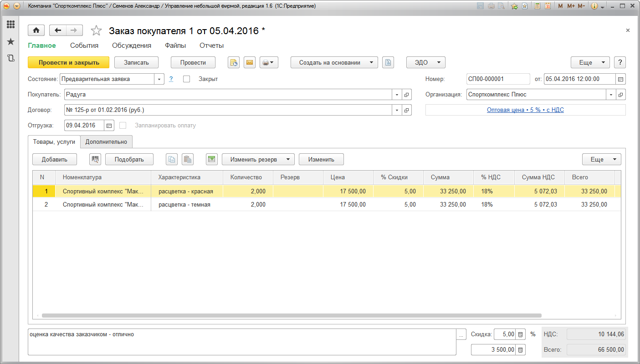Screen dimensions: 640x364
Task: Click the envelope send email icon
Action: (x=249, y=63)
